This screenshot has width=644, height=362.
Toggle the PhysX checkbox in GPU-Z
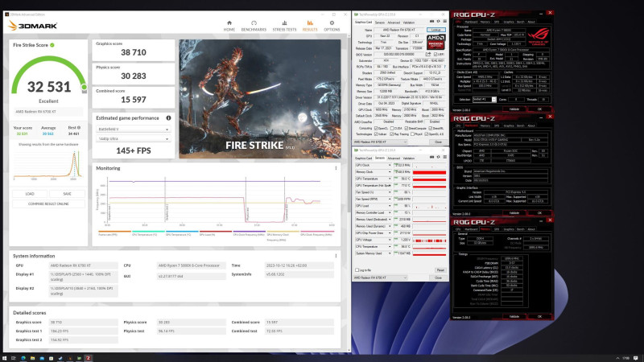click(412, 134)
